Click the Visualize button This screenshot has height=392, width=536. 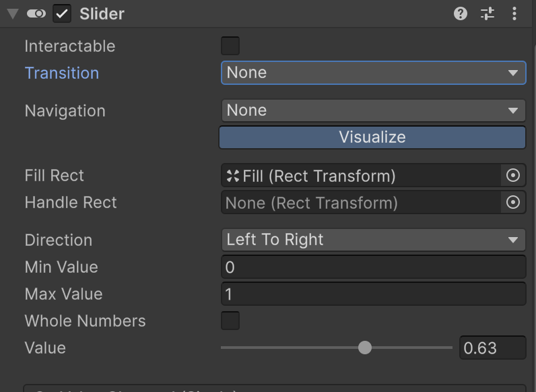[372, 137]
